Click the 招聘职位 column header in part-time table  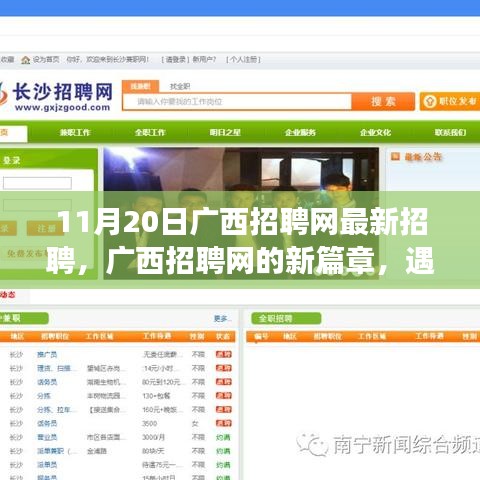tap(55, 336)
